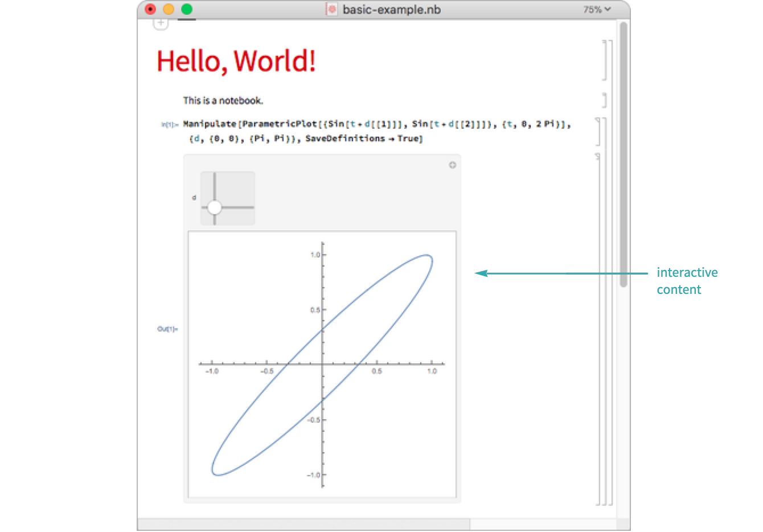Select the Manipulate input cell bracket
This screenshot has height=532, width=763.
598,132
